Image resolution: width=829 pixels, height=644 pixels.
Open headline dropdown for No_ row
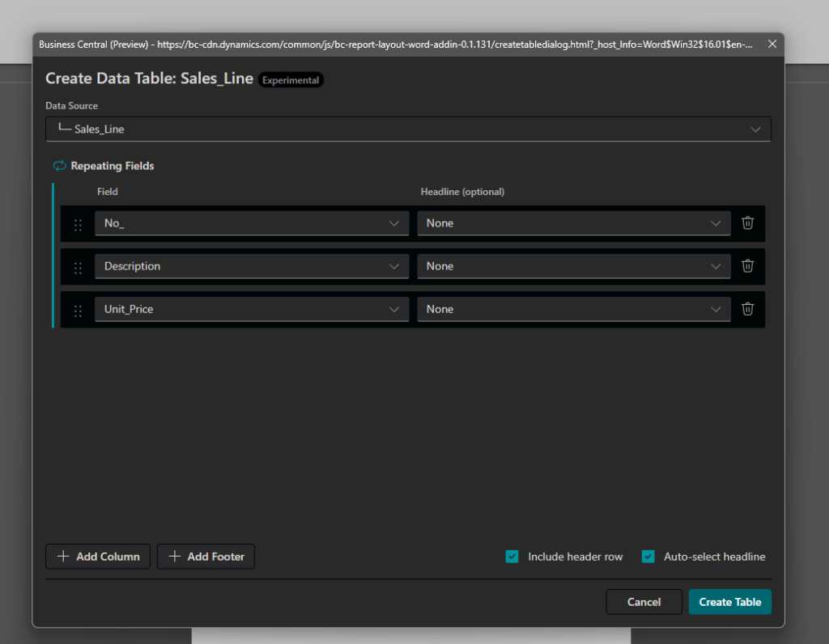click(x=574, y=223)
